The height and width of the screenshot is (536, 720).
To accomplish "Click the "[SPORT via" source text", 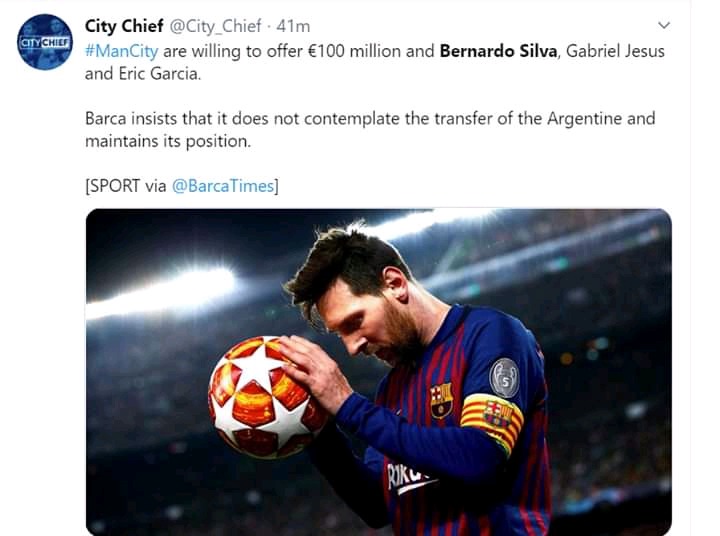I will 126,185.
